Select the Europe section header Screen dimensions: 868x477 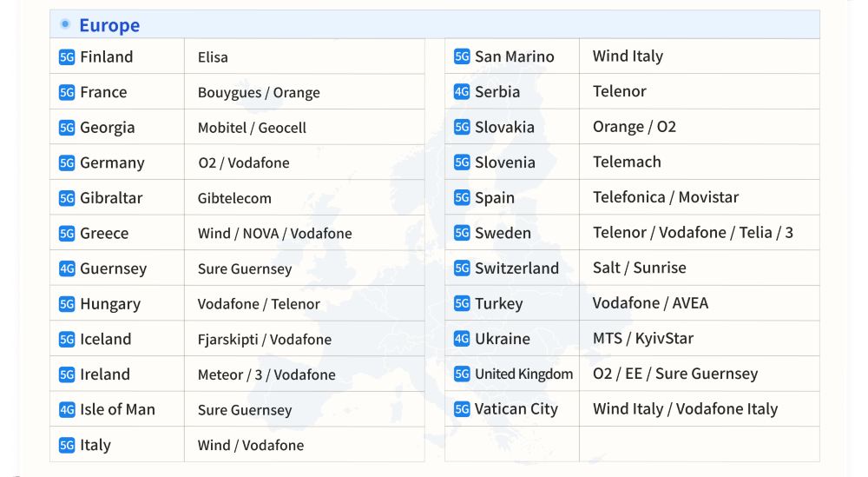point(109,25)
